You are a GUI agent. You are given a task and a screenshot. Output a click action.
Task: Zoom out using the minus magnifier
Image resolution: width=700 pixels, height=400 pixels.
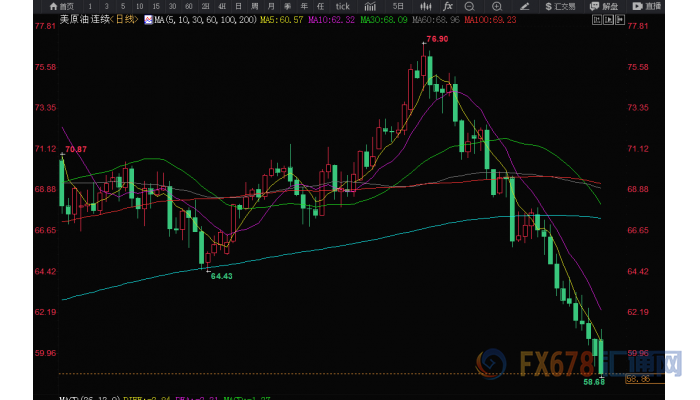[x=469, y=6]
